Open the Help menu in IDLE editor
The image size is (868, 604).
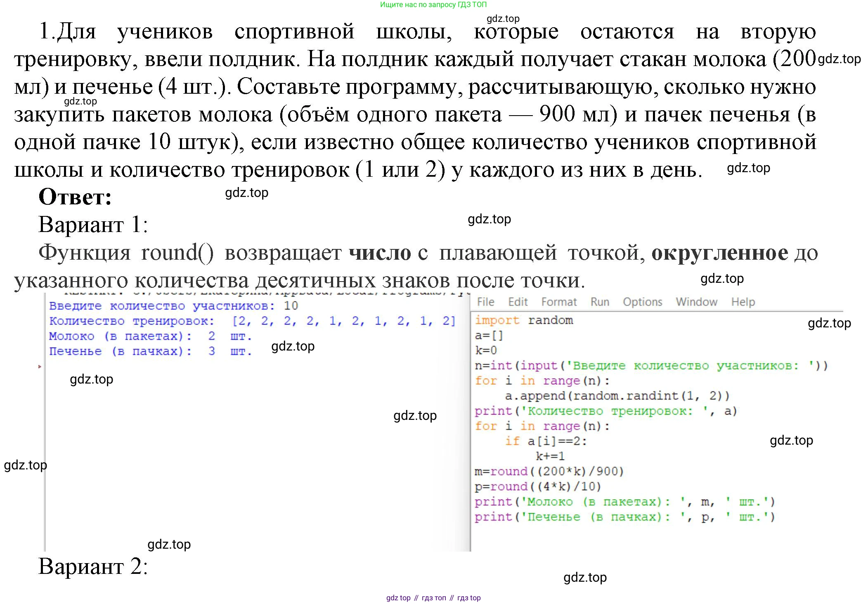(743, 302)
